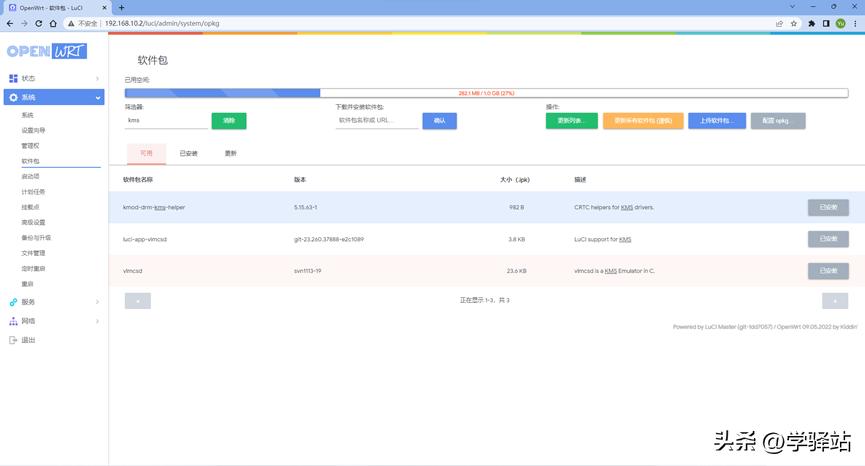Click 已安装 button for luci-app-vlmcsd
The height and width of the screenshot is (466, 865).
[x=828, y=239]
